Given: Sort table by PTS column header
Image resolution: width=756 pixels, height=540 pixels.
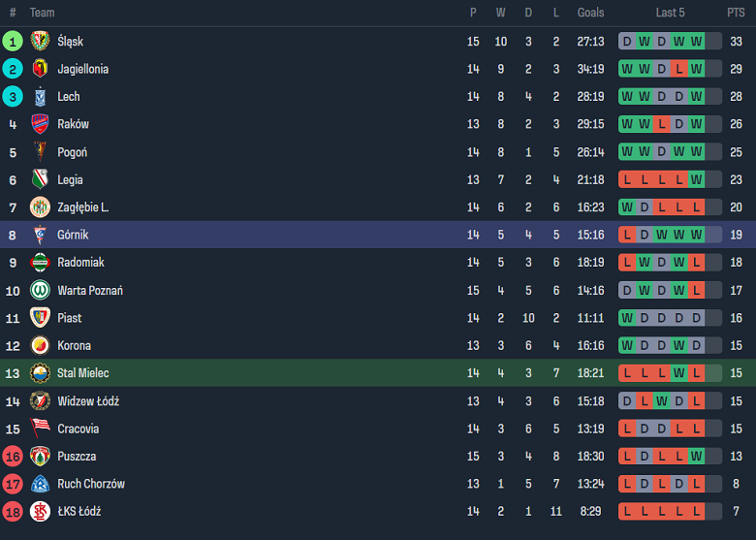Looking at the screenshot, I should pyautogui.click(x=736, y=13).
